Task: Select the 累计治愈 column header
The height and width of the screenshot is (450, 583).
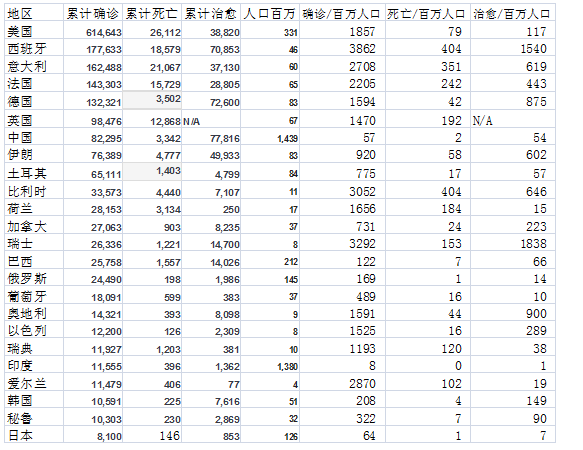Action: [211, 13]
